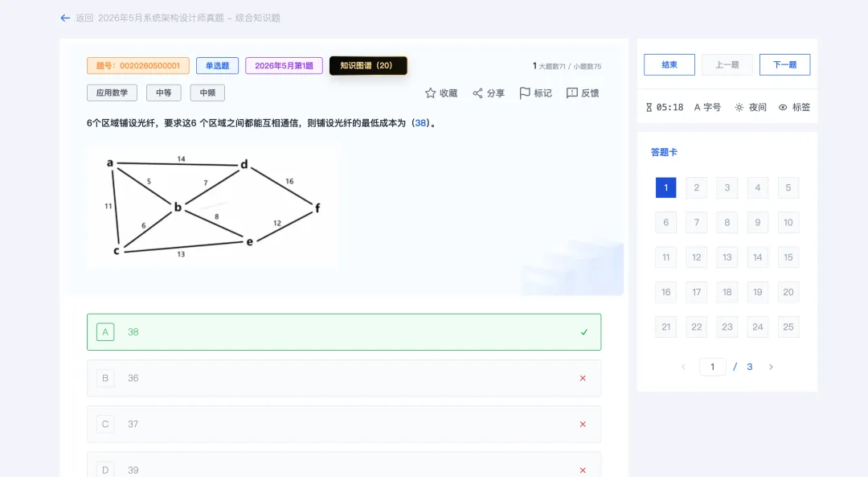
Task: Click the answer card page number input
Action: click(x=712, y=367)
